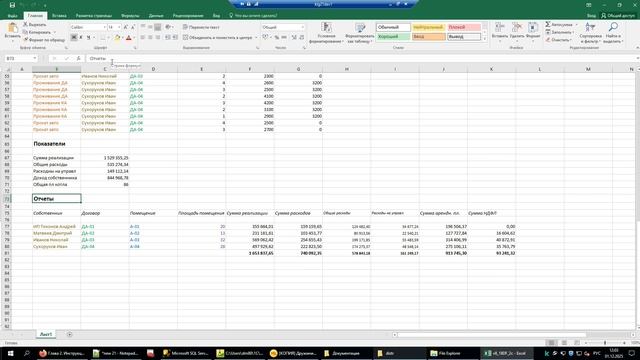Open Format as Table (Форматировать как таблицу)
This screenshot has width=640, height=360.
[360, 33]
